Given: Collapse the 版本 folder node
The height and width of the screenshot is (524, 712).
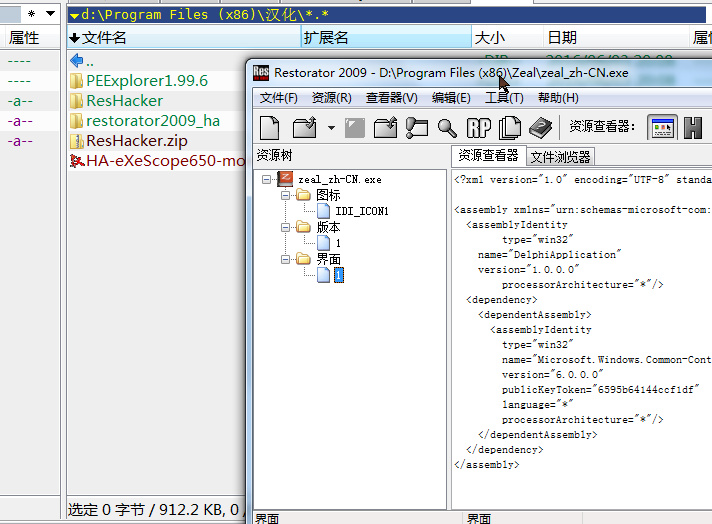Looking at the screenshot, I should (285, 227).
